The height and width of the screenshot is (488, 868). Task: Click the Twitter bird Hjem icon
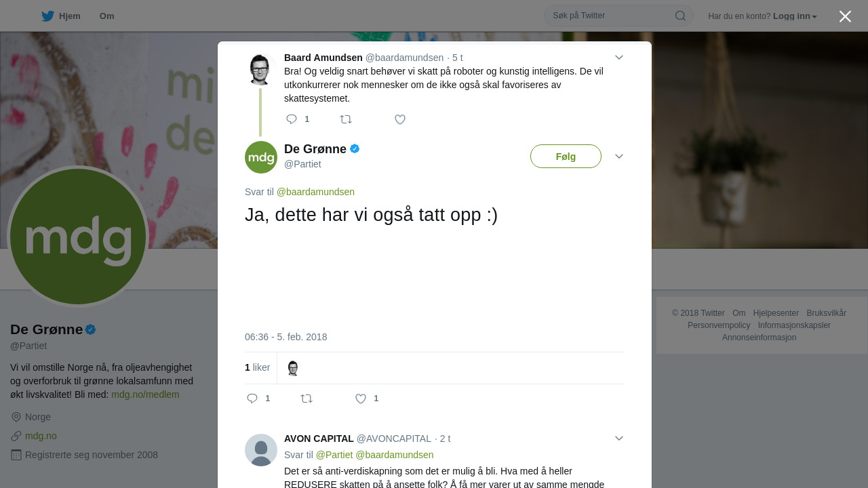(47, 16)
